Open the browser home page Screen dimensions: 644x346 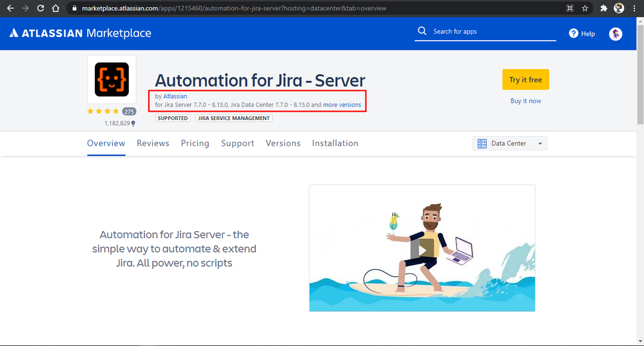click(55, 8)
